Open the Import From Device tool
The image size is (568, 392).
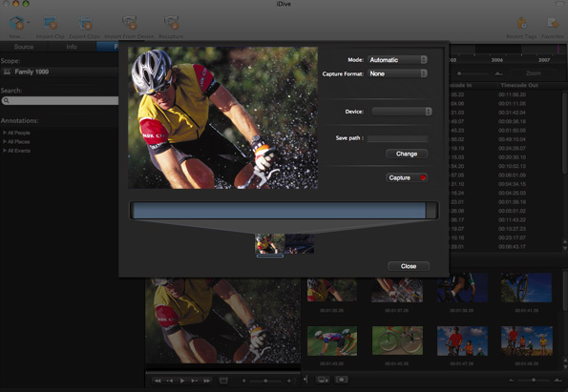click(x=129, y=23)
